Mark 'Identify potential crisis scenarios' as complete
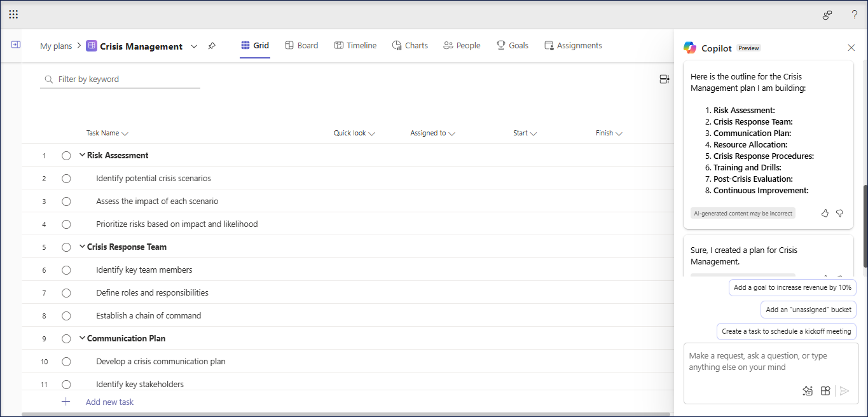The width and height of the screenshot is (868, 417). point(66,178)
